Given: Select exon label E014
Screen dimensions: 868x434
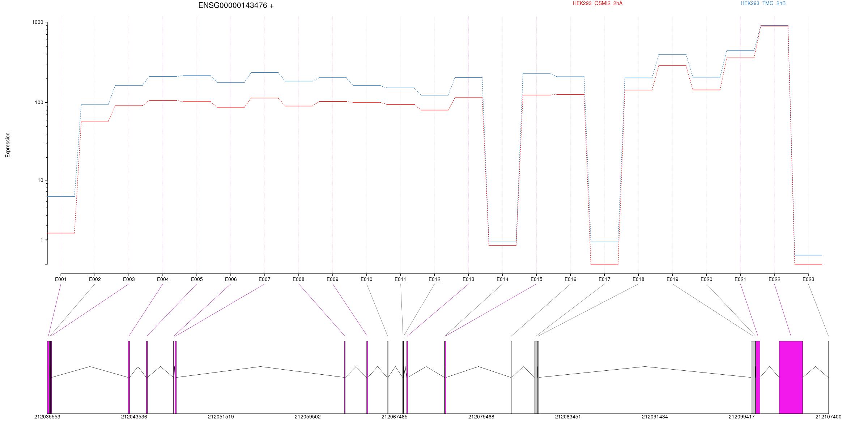Looking at the screenshot, I should point(502,279).
